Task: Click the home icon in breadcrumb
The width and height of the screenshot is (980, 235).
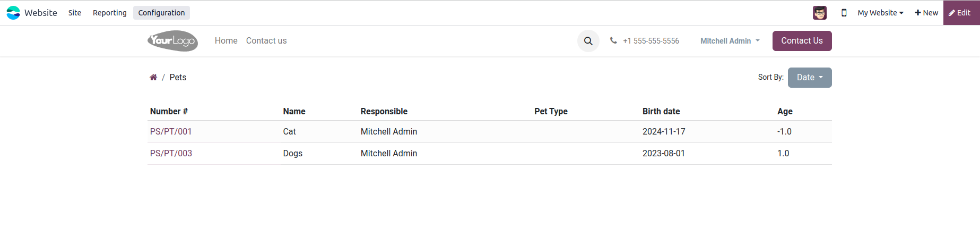Action: tap(153, 78)
